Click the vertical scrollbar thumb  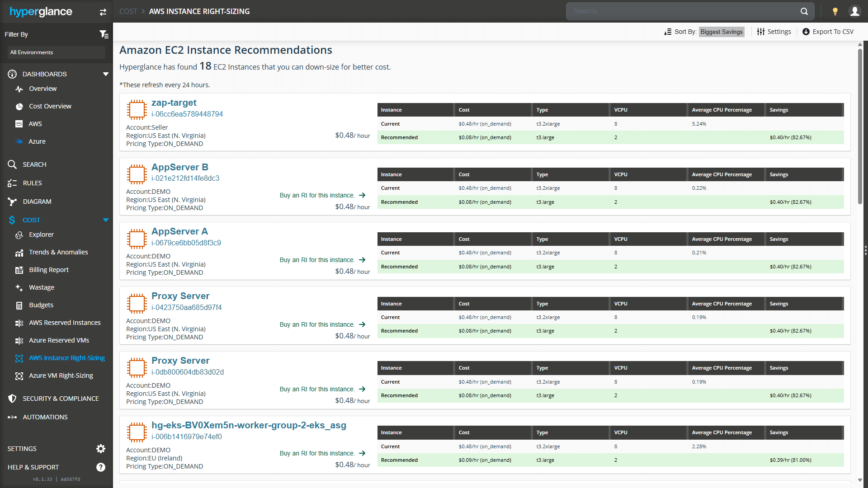pos(860,126)
